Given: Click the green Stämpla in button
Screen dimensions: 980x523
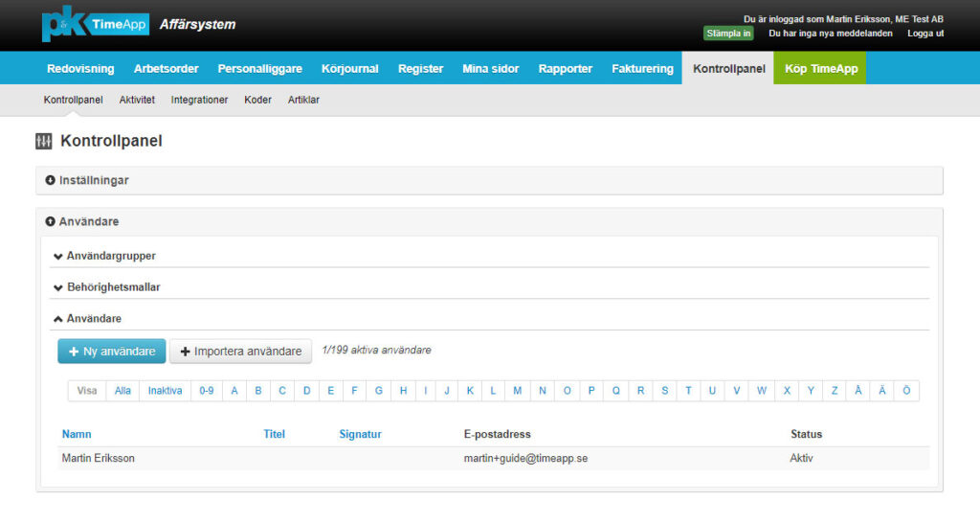Looking at the screenshot, I should 728,33.
